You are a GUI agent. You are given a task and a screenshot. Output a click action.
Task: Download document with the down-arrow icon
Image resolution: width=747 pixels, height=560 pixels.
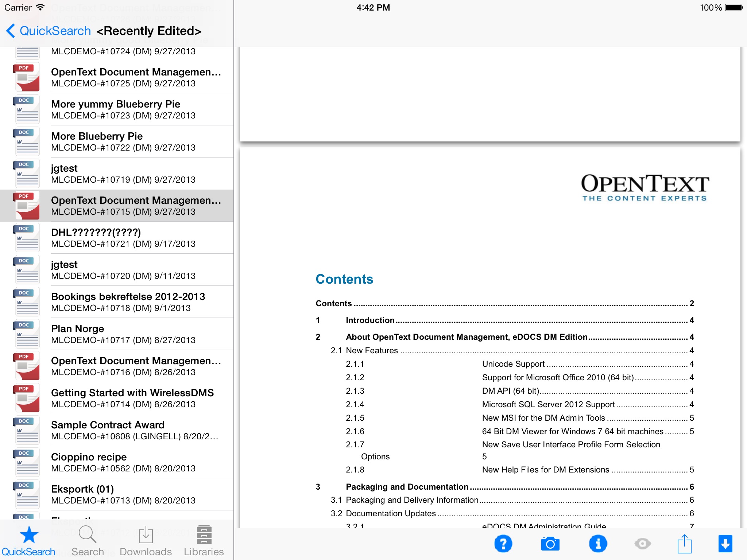(x=725, y=544)
